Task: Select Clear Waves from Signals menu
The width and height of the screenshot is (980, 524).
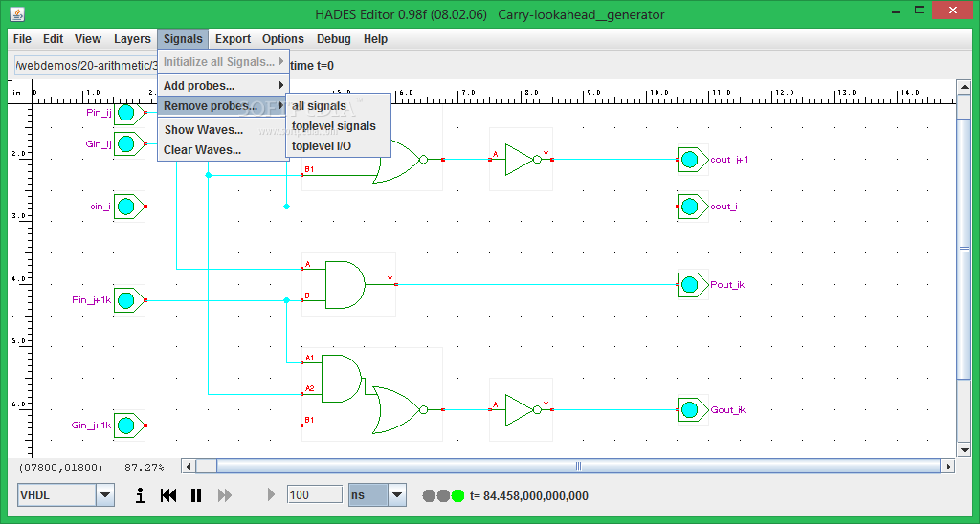Action: click(223, 150)
